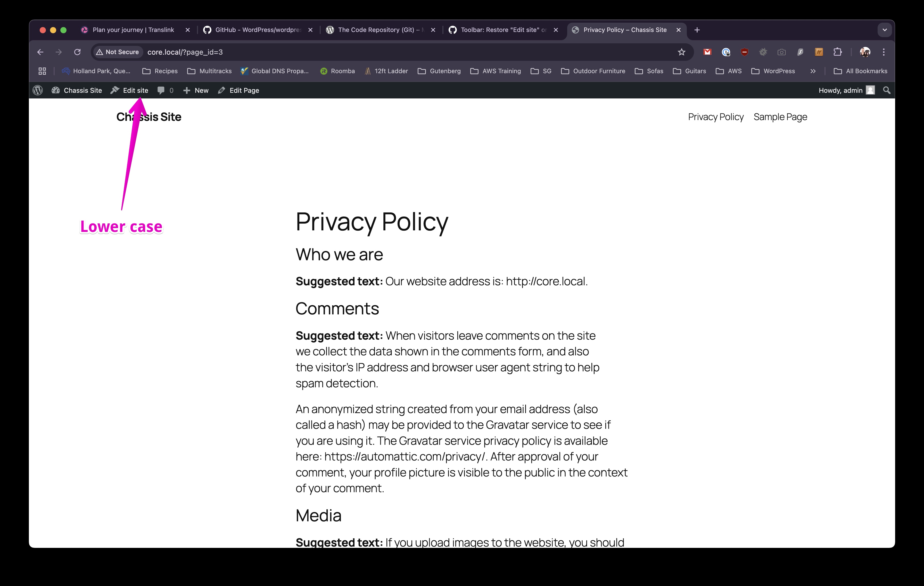Expand the Sofas bookmark folder
The width and height of the screenshot is (924, 586).
[649, 71]
